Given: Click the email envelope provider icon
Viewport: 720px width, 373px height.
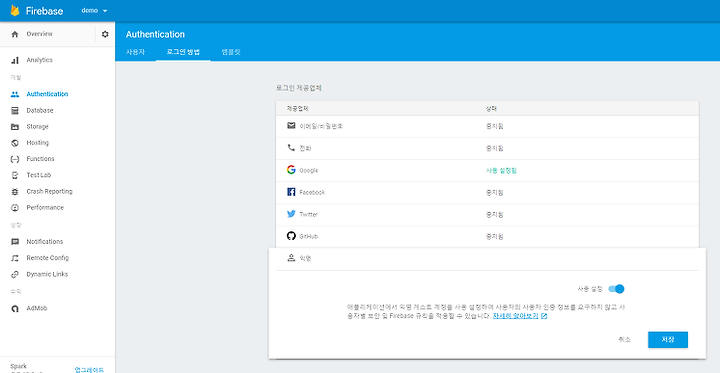Looking at the screenshot, I should click(291, 125).
